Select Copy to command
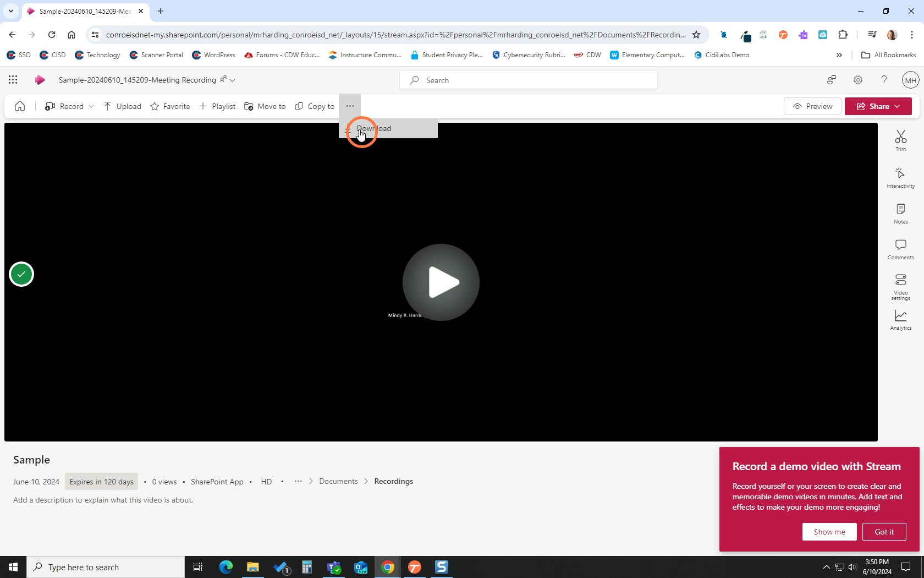The image size is (924, 578). (x=315, y=106)
